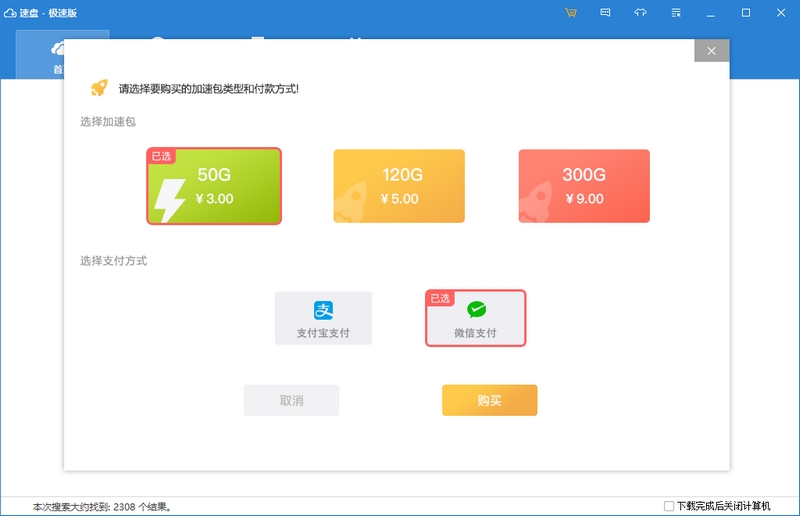Image resolution: width=800 pixels, height=516 pixels.
Task: Click the rocket icon beside dialog heading
Action: point(99,88)
